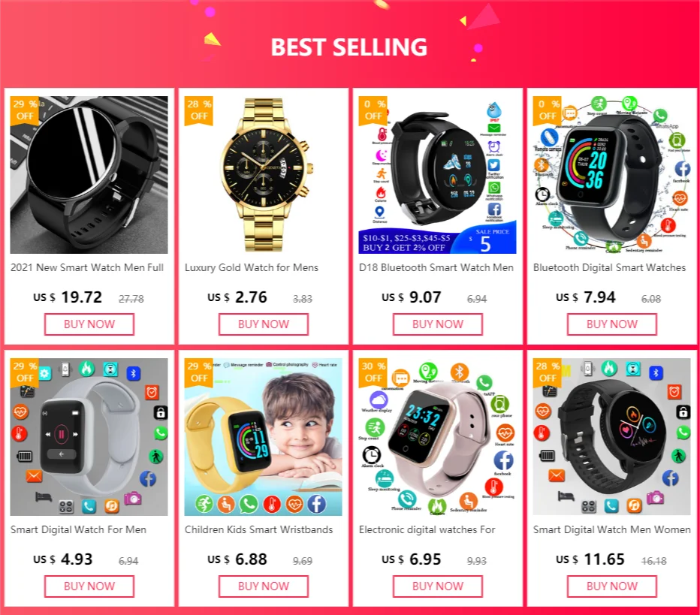Open the 2021 New Smart Watch product image
The width and height of the screenshot is (700, 615).
[x=89, y=175]
